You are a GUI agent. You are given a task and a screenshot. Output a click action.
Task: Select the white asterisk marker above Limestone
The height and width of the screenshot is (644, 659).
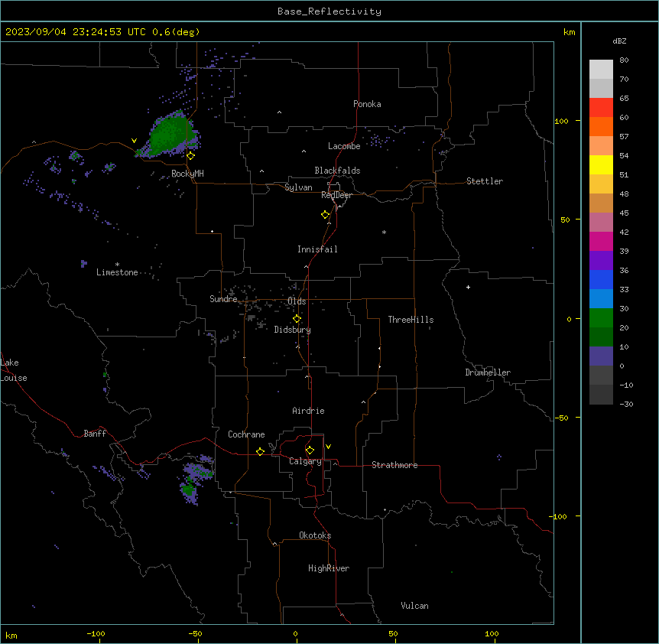pos(117,265)
